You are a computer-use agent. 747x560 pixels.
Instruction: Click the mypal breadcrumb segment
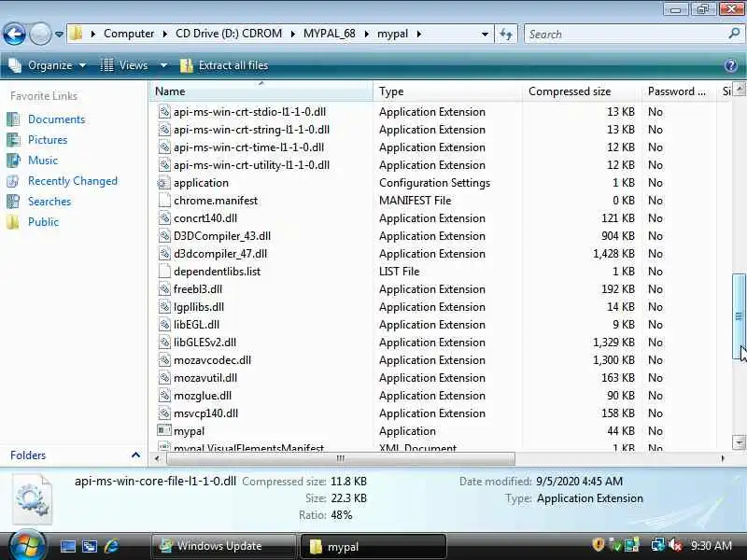392,34
